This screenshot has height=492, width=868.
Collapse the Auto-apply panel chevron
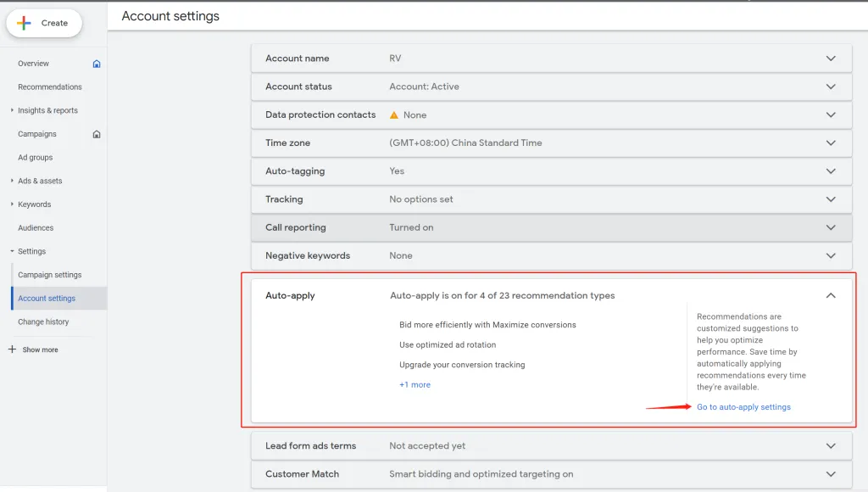point(831,295)
